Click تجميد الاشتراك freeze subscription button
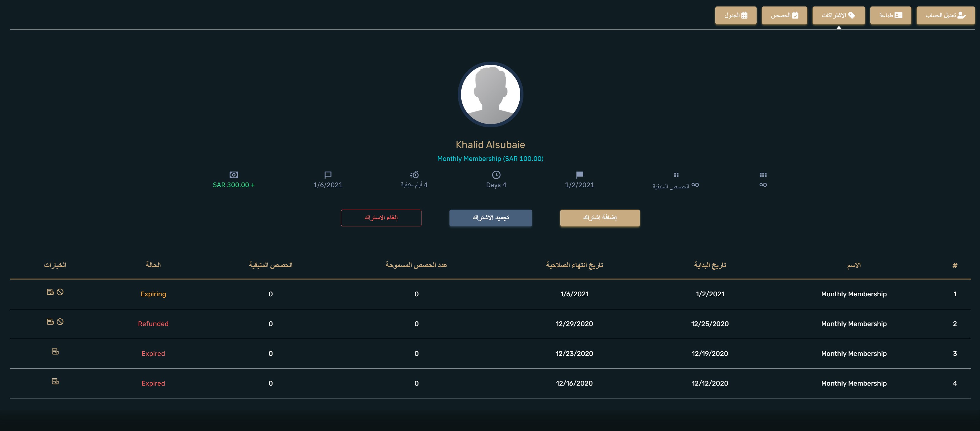 490,218
